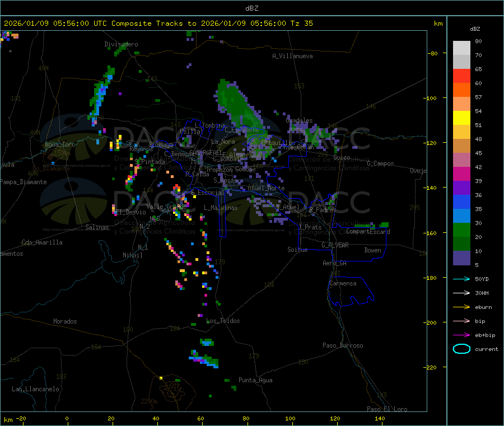504x426 pixels.
Task: Click the Aero_GA location label
Action: [x=335, y=263]
